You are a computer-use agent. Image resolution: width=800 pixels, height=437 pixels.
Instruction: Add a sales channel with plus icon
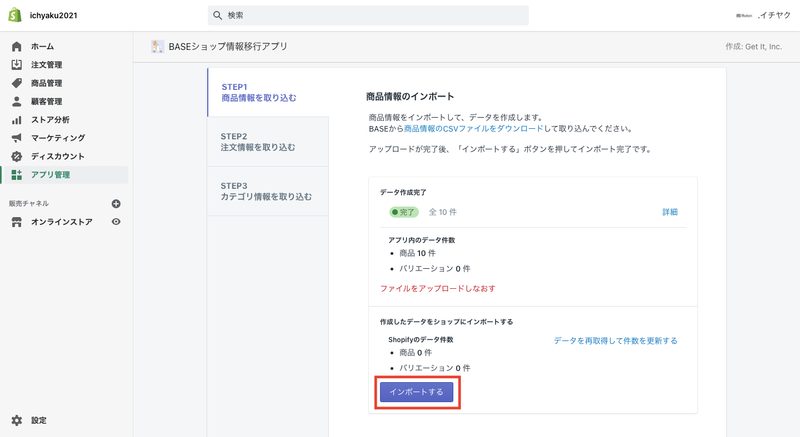pos(116,203)
